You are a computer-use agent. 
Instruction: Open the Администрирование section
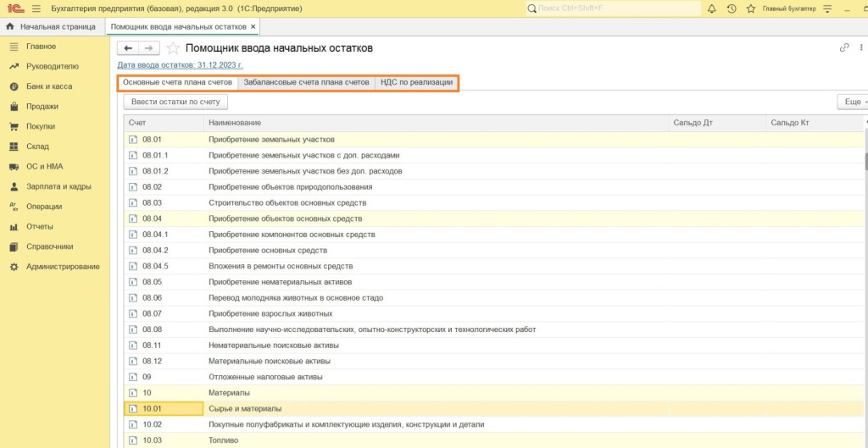(62, 267)
